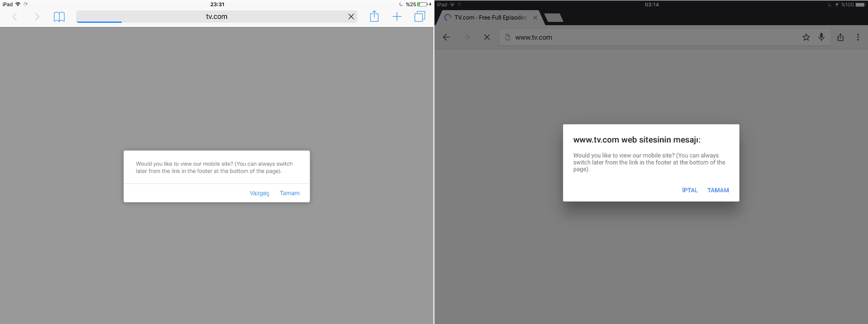Image resolution: width=868 pixels, height=324 pixels.
Task: Click the 'www.tv.com web sitesinin mesajı:' heading
Action: pyautogui.click(x=636, y=140)
